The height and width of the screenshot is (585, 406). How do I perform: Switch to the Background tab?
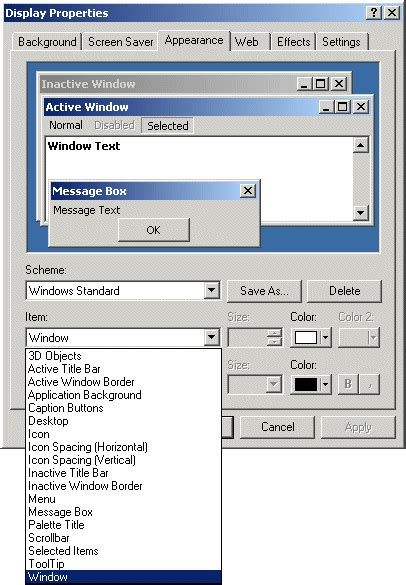tap(47, 42)
